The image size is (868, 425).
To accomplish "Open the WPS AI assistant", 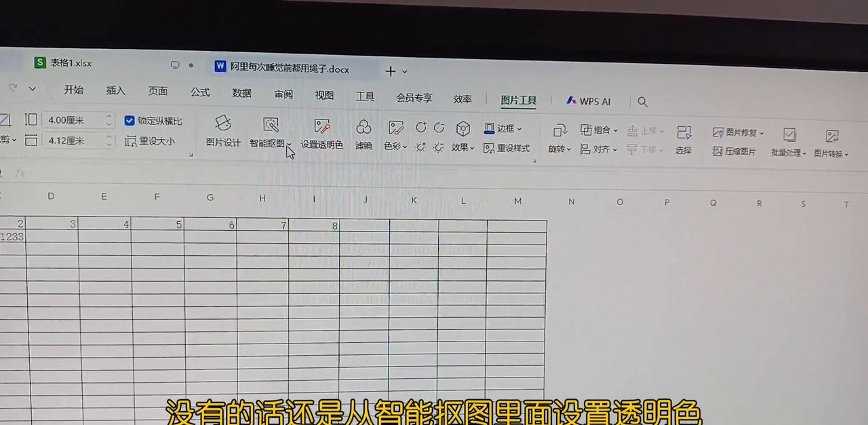I will coord(589,100).
